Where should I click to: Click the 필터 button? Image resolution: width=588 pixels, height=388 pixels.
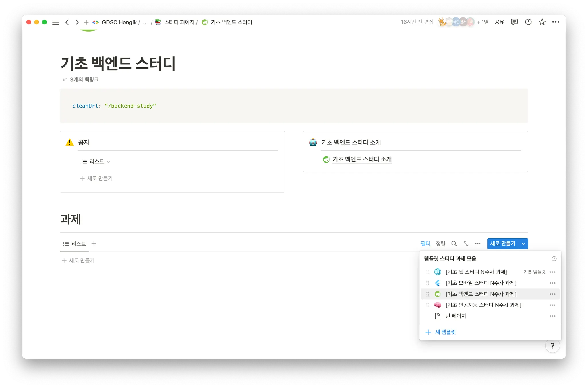pyautogui.click(x=425, y=244)
